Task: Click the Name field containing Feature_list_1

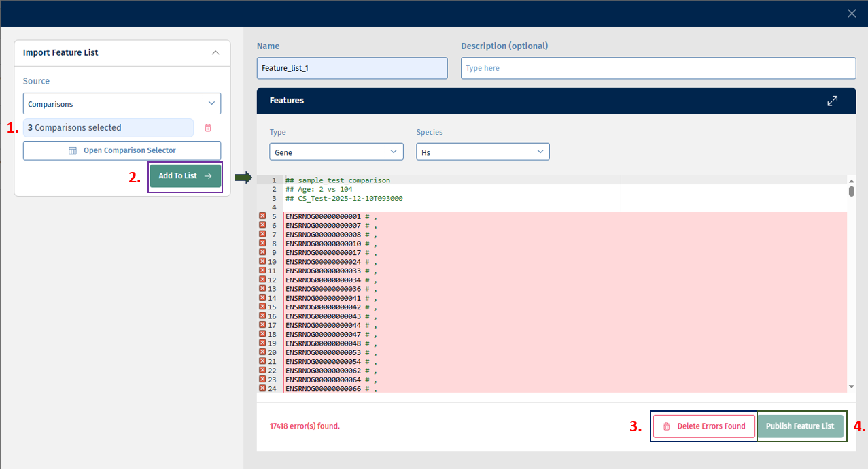Action: 352,68
